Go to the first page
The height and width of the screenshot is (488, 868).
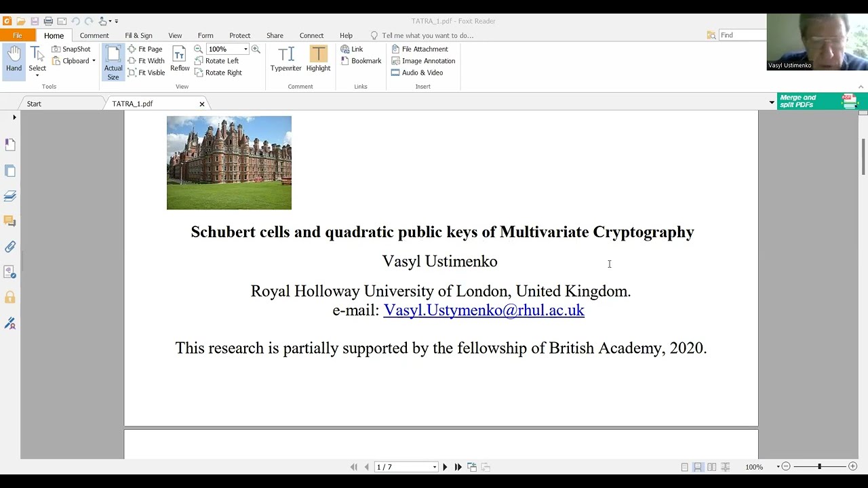[x=353, y=467]
